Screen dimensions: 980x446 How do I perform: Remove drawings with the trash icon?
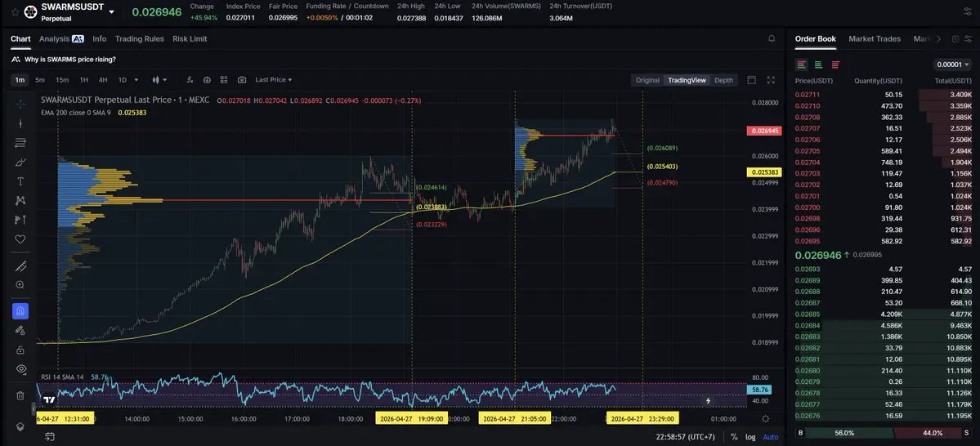tap(20, 395)
